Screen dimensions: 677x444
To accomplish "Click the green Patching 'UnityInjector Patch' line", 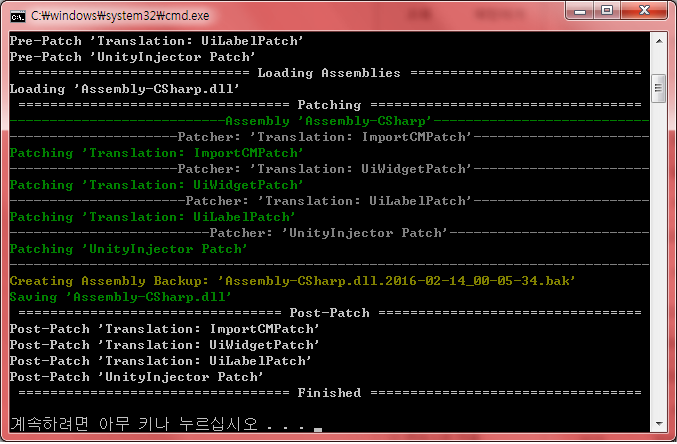I will [x=128, y=249].
